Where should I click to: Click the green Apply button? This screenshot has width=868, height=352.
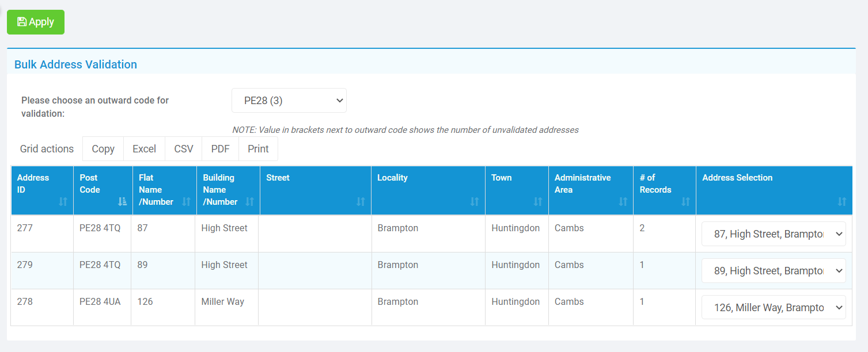[x=36, y=22]
